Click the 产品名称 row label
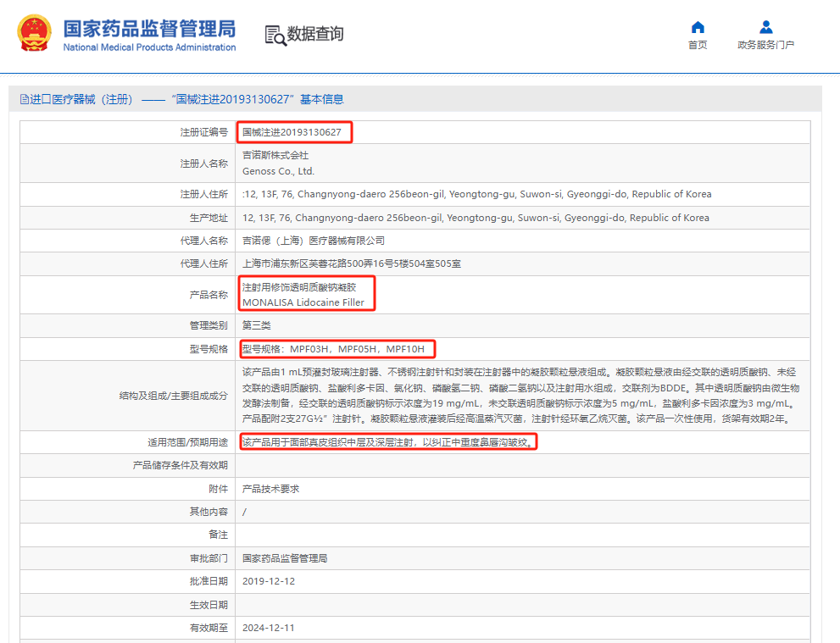The width and height of the screenshot is (840, 643). pyautogui.click(x=209, y=295)
